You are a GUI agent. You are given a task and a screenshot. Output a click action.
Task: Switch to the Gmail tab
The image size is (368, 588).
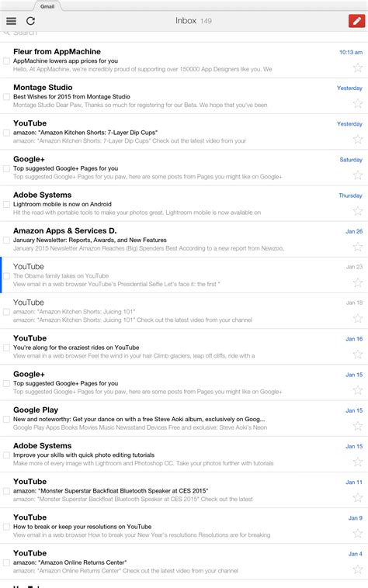click(47, 6)
